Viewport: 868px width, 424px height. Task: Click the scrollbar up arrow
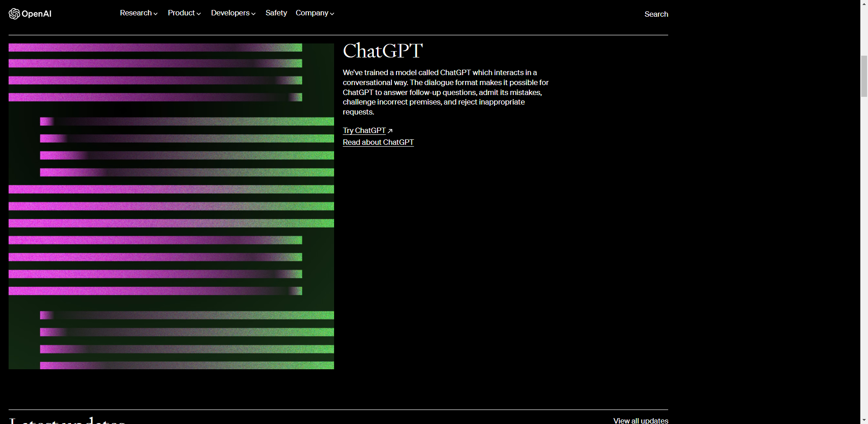click(864, 4)
